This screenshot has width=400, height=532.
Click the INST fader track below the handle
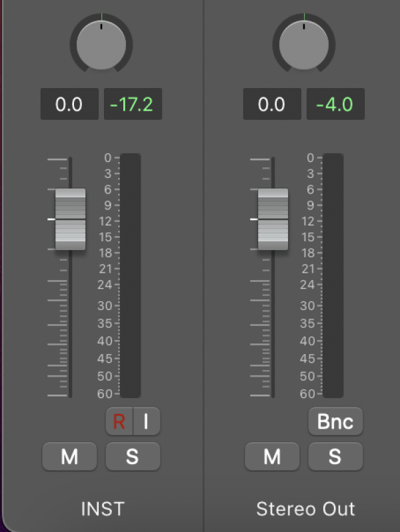click(70, 320)
